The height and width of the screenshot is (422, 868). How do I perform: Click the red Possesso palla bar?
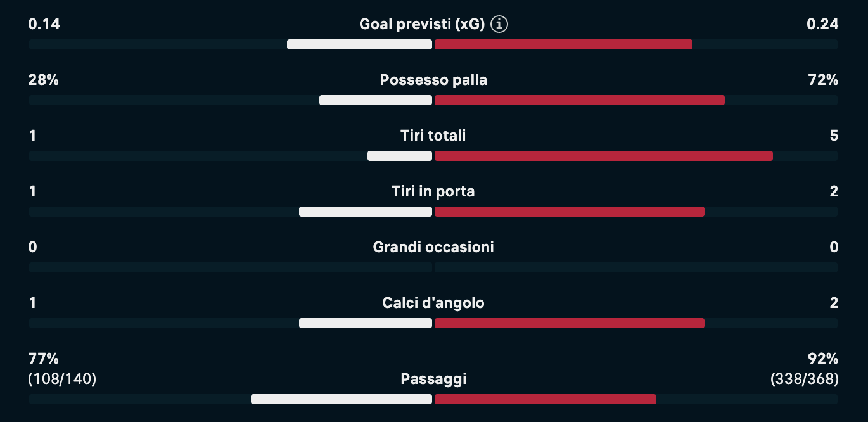579,100
